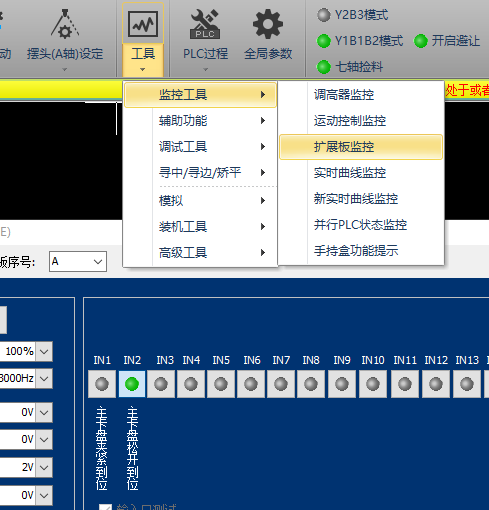Click the PLC过程 wrench icon
The image size is (489, 510).
205,24
